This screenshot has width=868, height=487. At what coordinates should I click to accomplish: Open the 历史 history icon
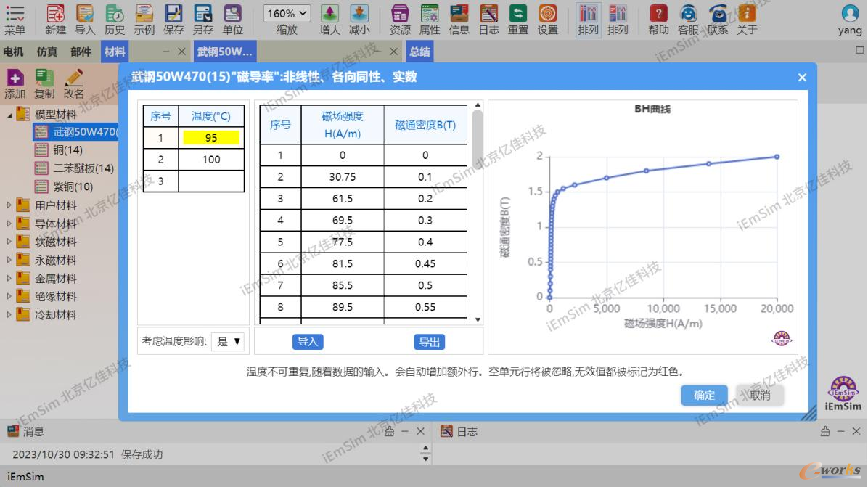(x=115, y=20)
